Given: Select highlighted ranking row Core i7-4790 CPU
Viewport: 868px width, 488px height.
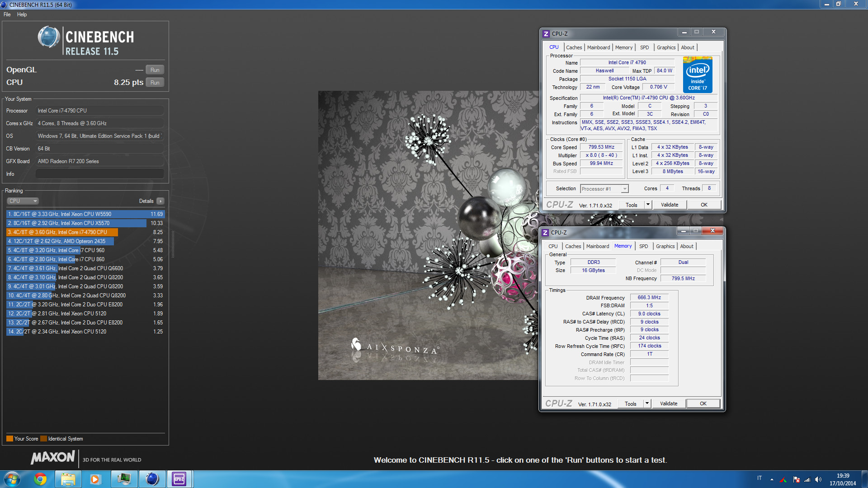Looking at the screenshot, I should pyautogui.click(x=85, y=232).
